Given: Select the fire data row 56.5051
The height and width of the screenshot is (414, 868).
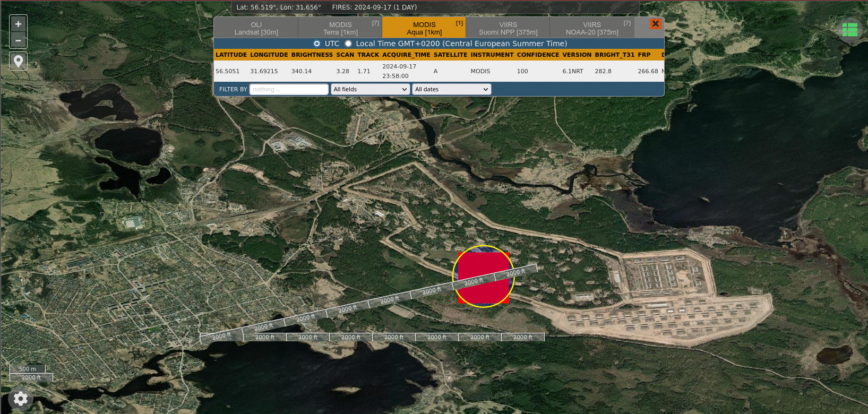Looking at the screenshot, I should pos(227,71).
